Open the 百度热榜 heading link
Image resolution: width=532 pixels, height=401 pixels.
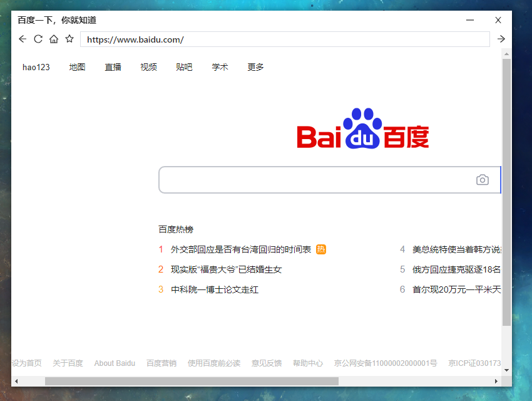tap(176, 229)
